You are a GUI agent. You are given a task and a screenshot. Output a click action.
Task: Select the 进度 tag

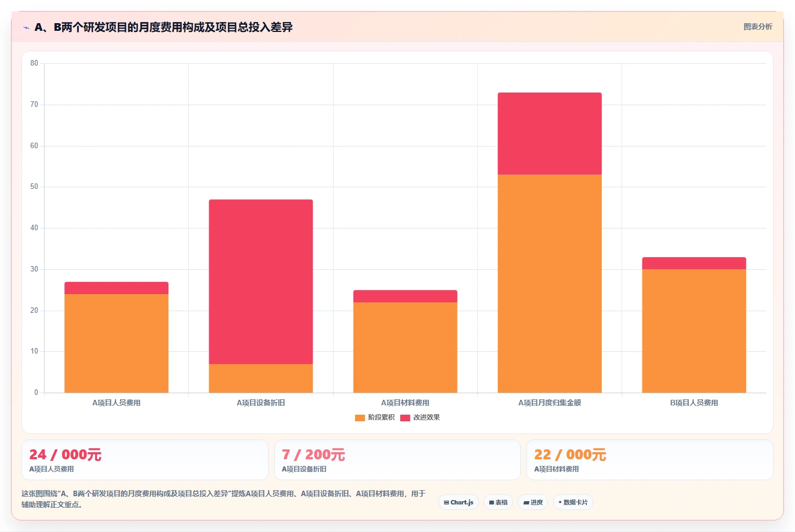tap(533, 502)
